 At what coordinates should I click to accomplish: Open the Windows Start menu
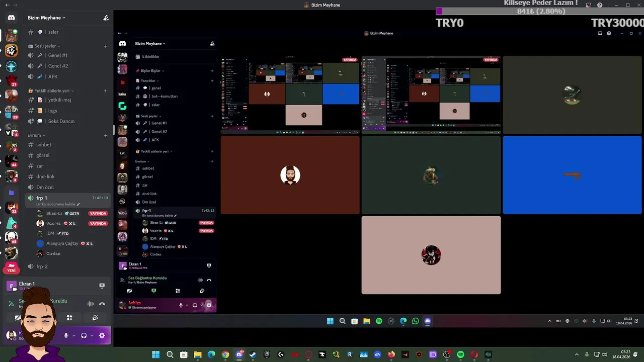[x=156, y=355]
